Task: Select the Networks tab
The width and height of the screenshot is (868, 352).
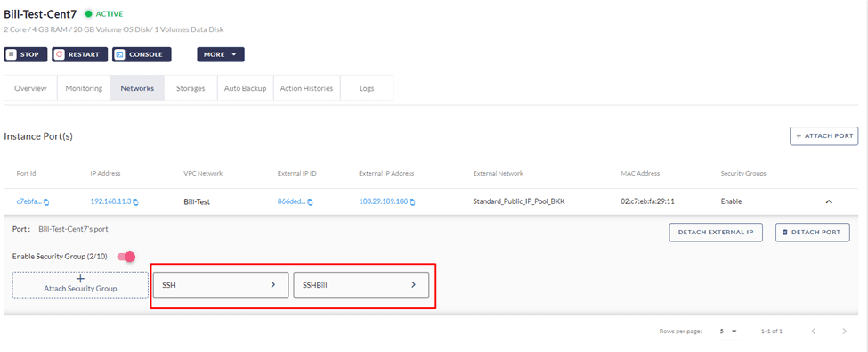Action: [137, 88]
